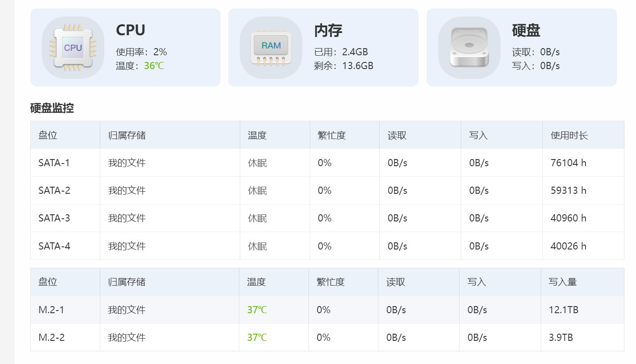Click the 硬盘监控 section heading

coord(52,108)
